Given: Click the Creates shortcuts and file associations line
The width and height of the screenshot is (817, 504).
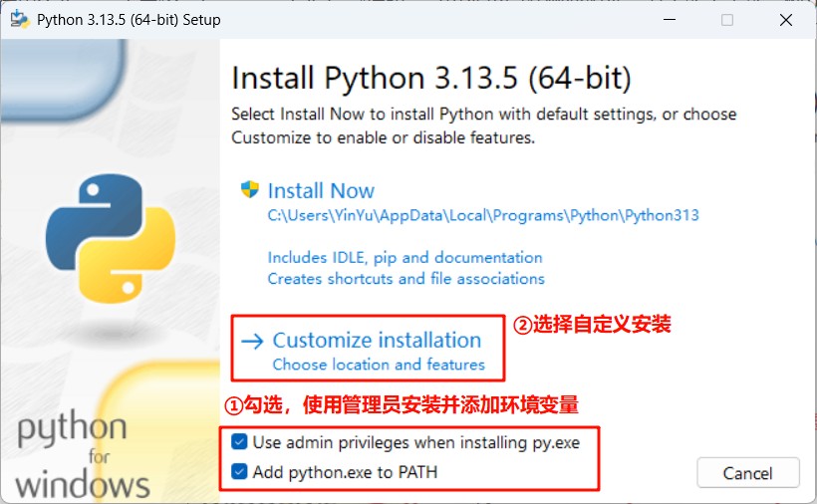Looking at the screenshot, I should pos(406,279).
